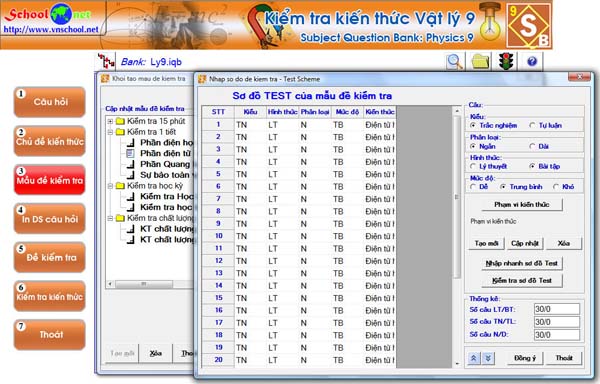Select the Trắc nghiệm radio option
Screen dimensions: 600x384
click(x=473, y=125)
